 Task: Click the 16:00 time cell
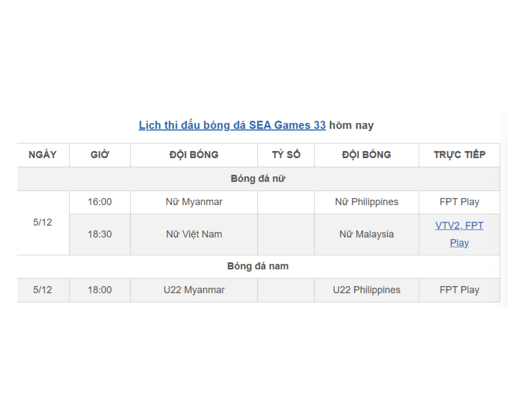[100, 202]
